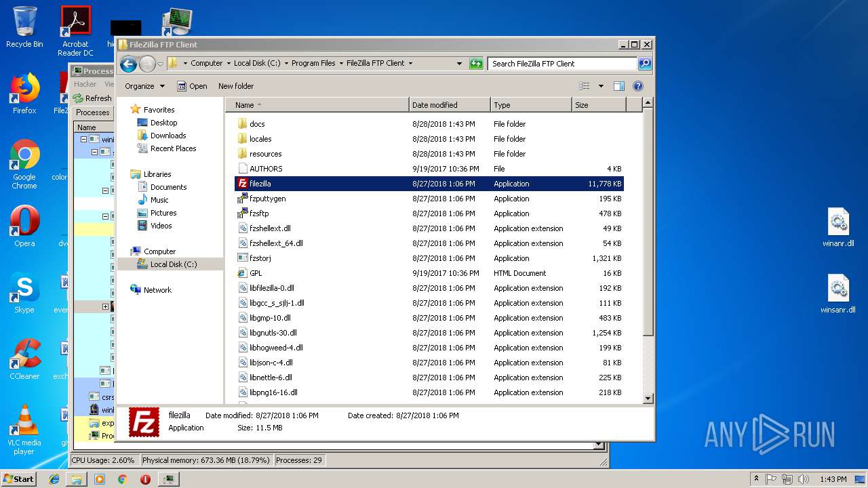
Task: Open taskbar clock showing 1:43 PM
Action: (x=833, y=479)
